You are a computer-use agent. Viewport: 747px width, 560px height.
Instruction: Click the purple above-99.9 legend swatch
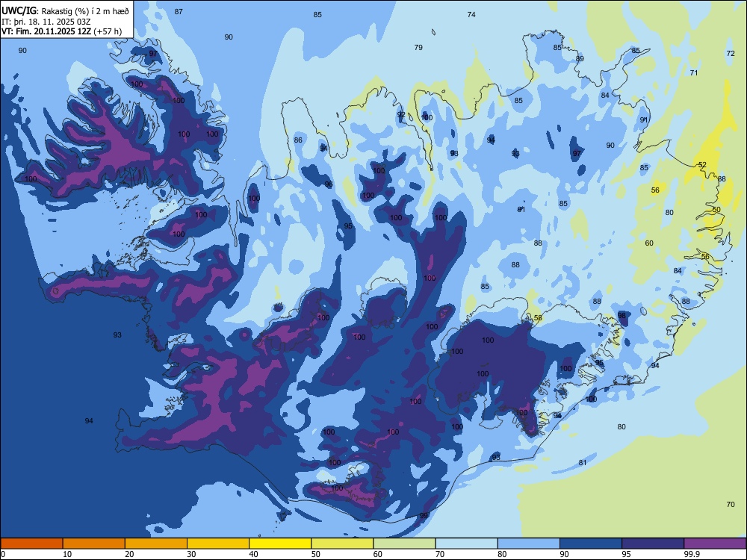coord(715,544)
